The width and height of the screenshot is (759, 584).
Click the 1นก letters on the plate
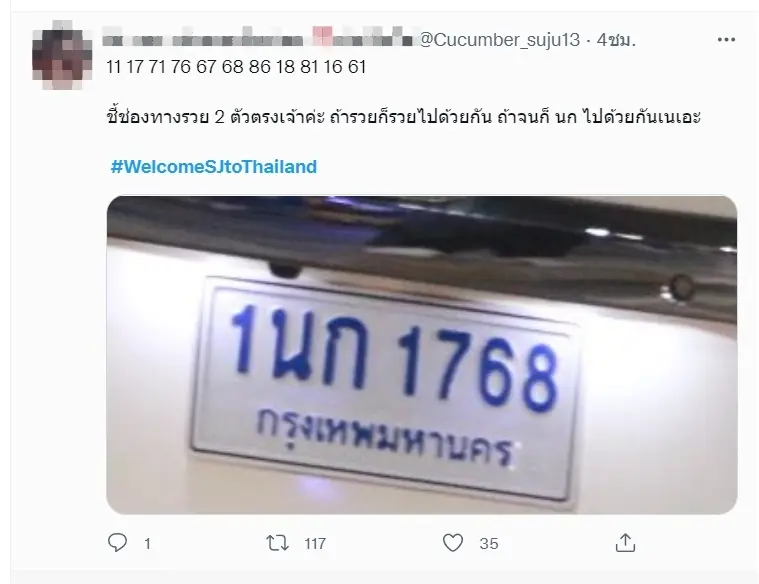(299, 345)
